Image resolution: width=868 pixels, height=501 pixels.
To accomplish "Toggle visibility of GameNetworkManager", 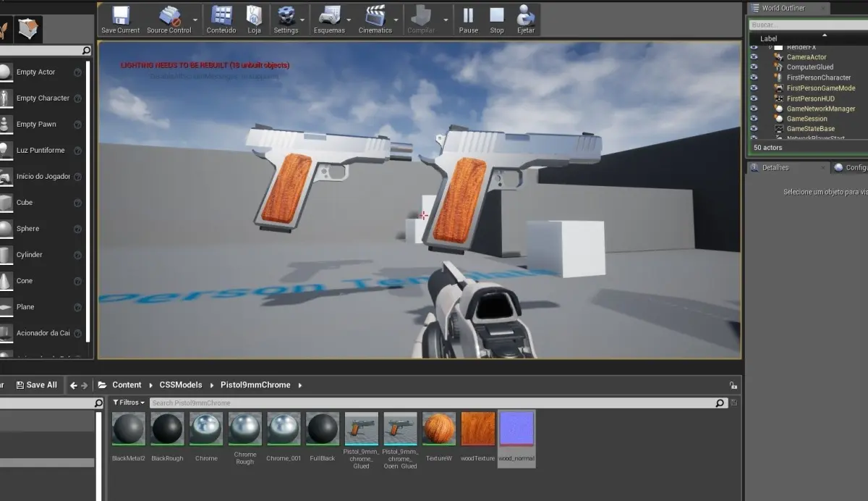I will [754, 109].
